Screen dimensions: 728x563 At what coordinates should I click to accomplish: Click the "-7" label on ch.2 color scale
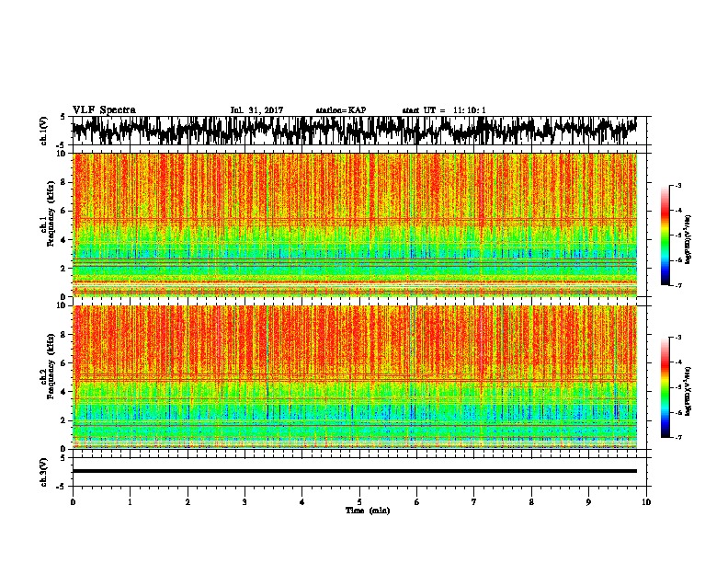point(677,437)
